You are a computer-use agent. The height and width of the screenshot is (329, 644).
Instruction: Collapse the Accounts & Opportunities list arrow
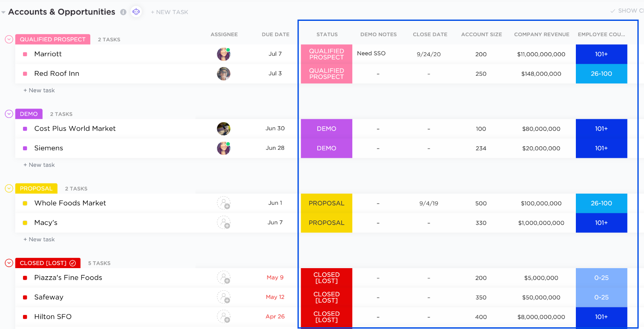[3, 12]
